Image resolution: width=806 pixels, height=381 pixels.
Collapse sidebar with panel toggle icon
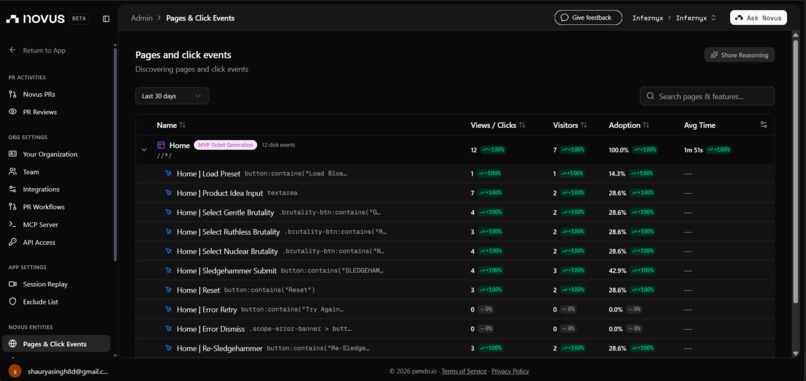(x=106, y=19)
